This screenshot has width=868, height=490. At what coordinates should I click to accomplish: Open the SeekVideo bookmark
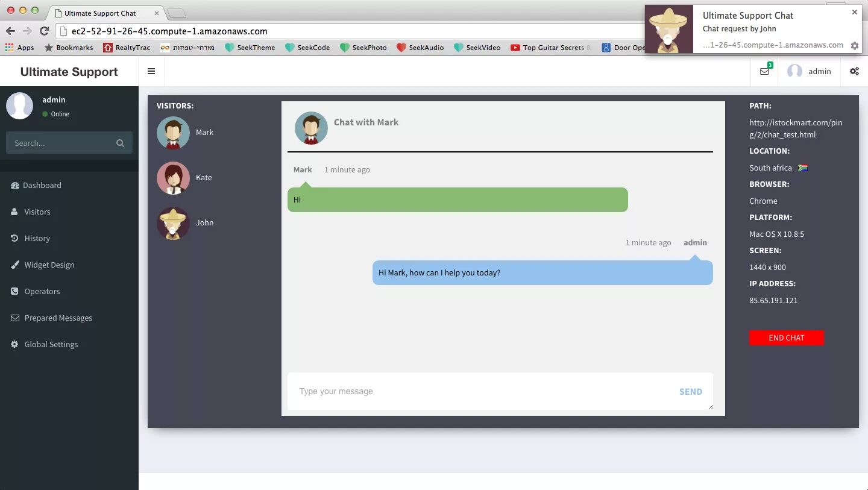477,48
